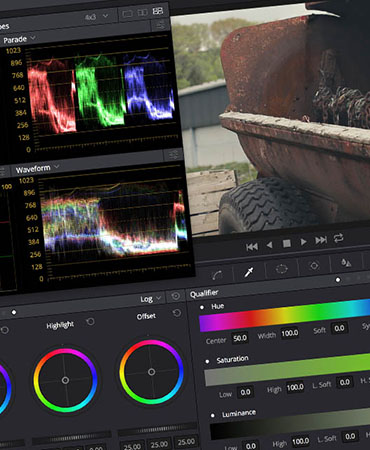Image resolution: width=370 pixels, height=450 pixels.
Task: Select the qualifier eyedropper picker tool
Action: [249, 272]
